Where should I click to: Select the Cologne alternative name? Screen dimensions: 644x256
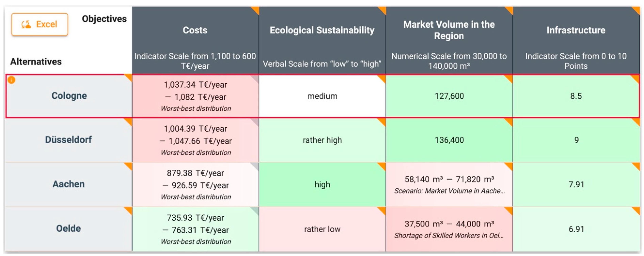(x=69, y=96)
